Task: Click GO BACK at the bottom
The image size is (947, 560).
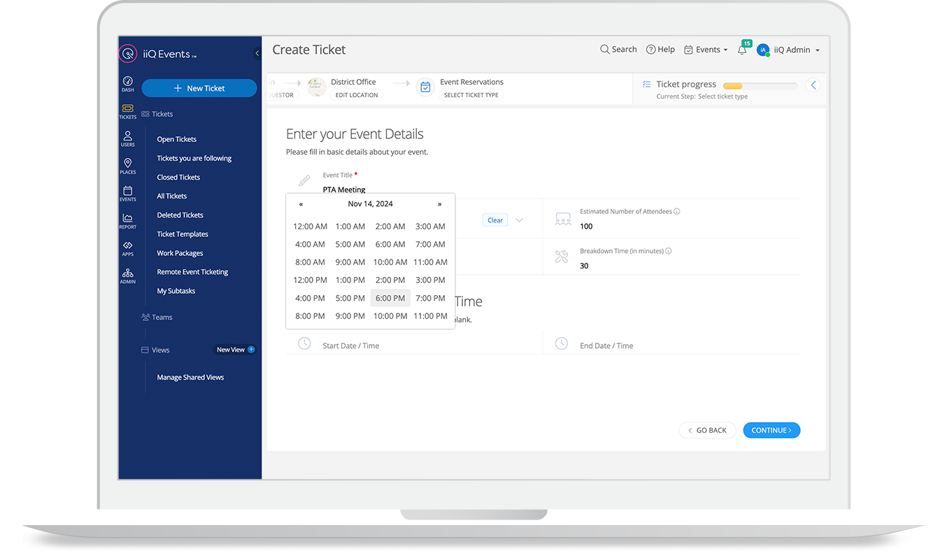Action: (x=707, y=430)
